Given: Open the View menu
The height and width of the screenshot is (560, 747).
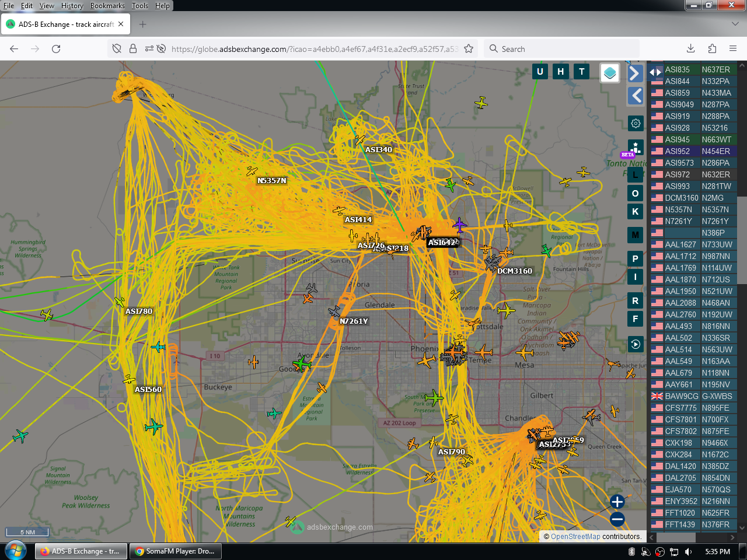Looking at the screenshot, I should coord(47,6).
